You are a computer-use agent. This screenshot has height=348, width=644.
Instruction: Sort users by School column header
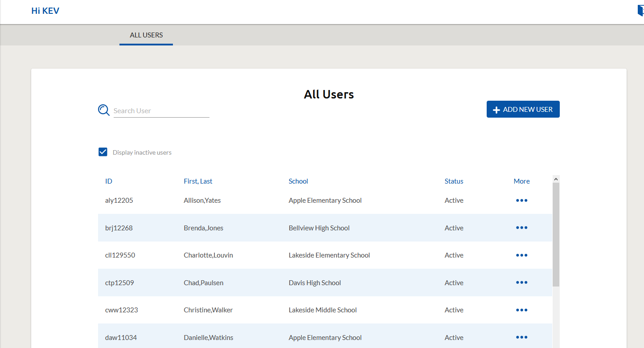pyautogui.click(x=298, y=181)
